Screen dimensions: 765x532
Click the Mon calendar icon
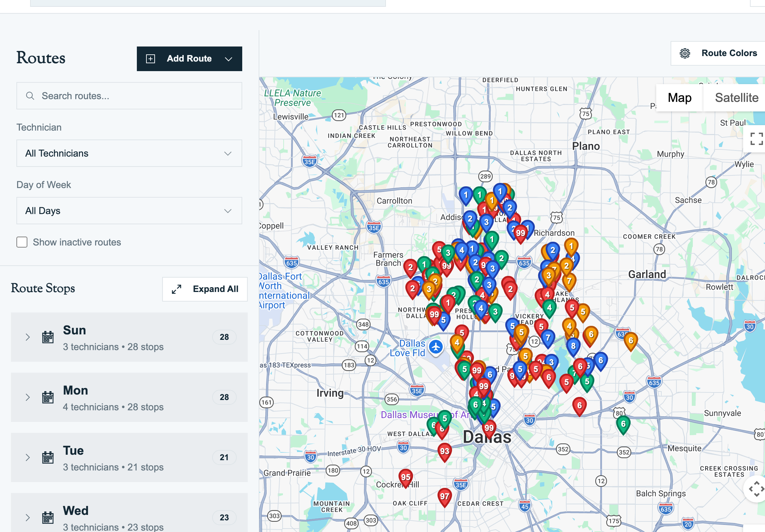click(48, 397)
